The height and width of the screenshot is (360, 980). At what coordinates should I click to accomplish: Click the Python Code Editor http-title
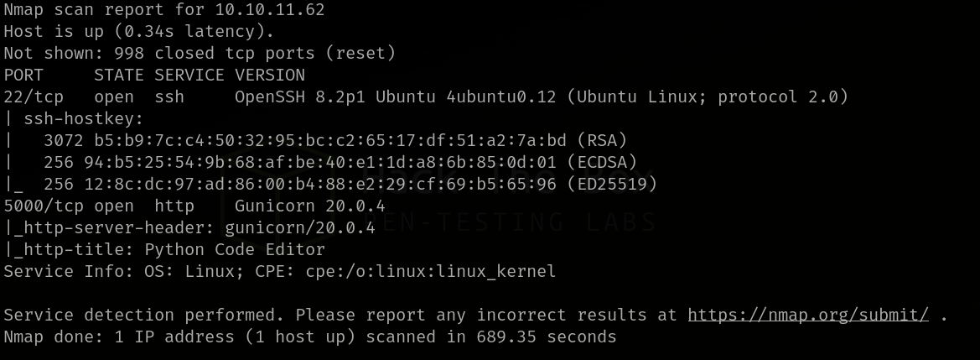coord(234,250)
